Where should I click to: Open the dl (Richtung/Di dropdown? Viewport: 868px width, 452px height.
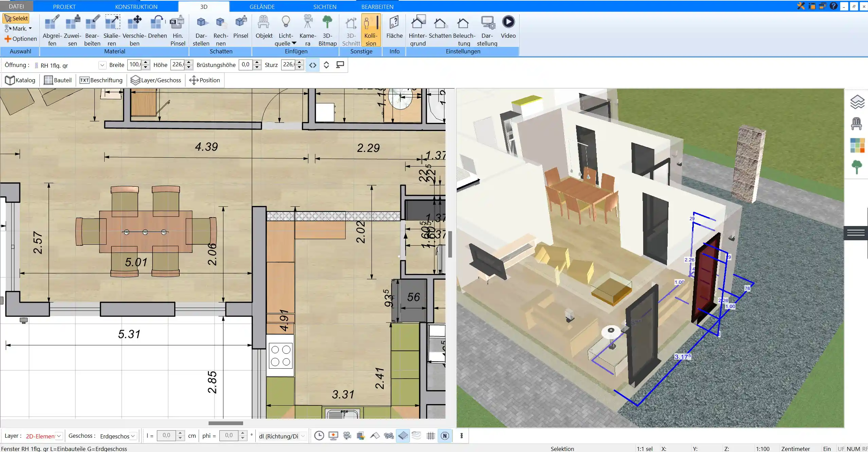click(303, 436)
